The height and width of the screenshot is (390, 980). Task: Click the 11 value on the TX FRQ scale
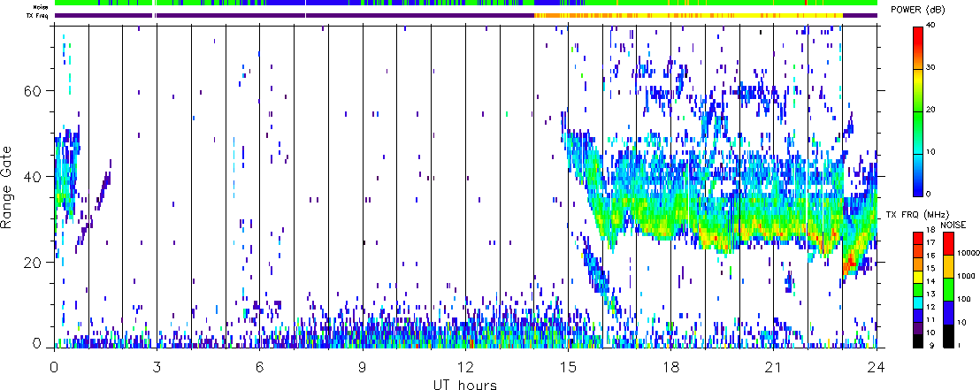pyautogui.click(x=930, y=319)
